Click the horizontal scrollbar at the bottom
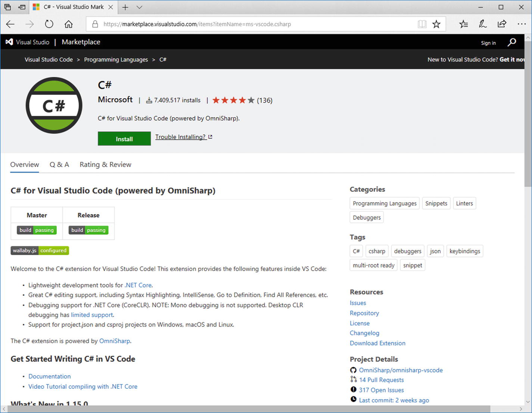Viewport: 532px width, 413px height. point(249,409)
